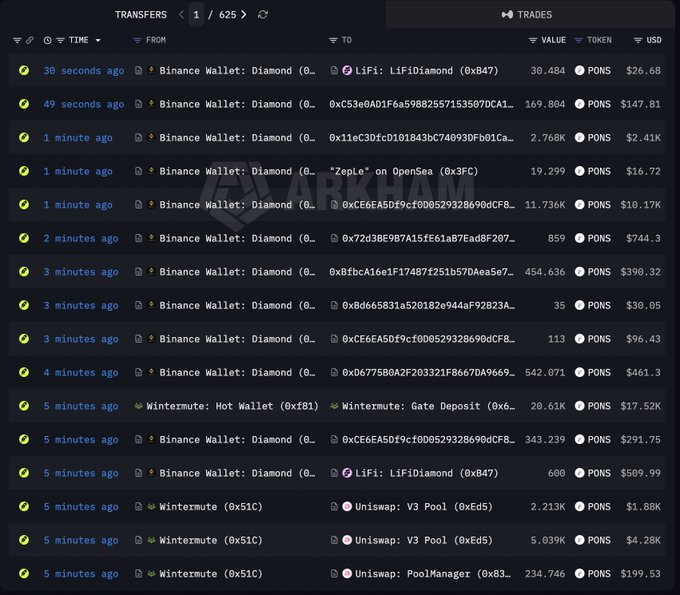Click chain icon on the 30 seconds ago row

tap(24, 70)
